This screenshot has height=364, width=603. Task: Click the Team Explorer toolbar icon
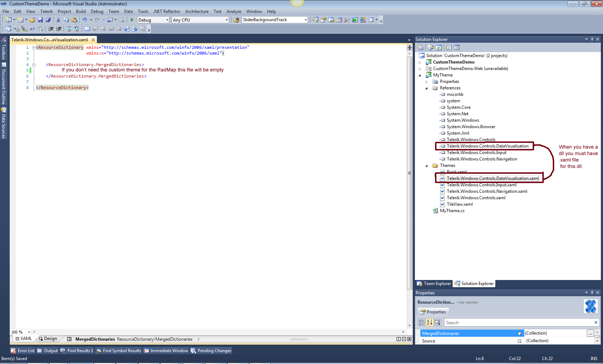pos(331,20)
